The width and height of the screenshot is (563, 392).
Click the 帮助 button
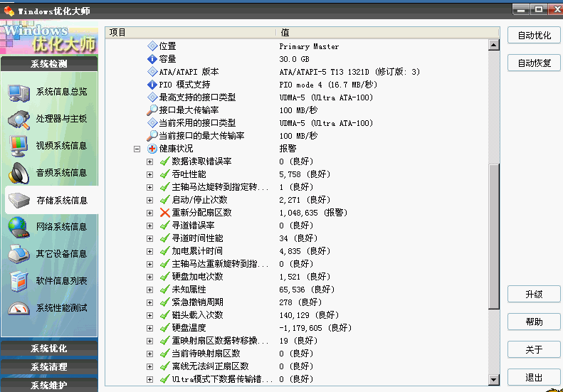tap(534, 322)
